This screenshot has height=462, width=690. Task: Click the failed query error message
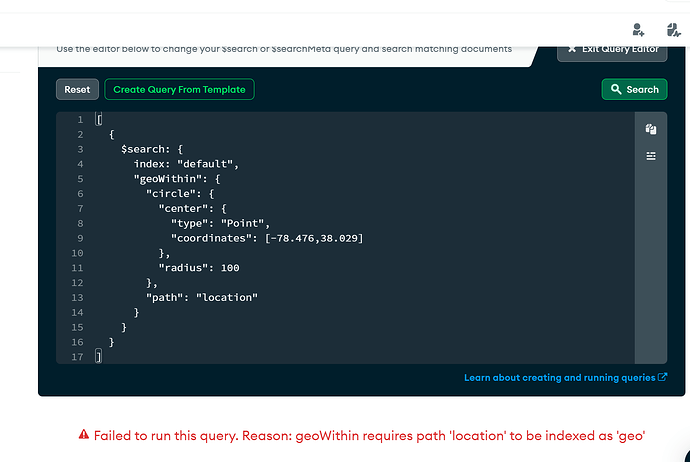click(x=370, y=435)
